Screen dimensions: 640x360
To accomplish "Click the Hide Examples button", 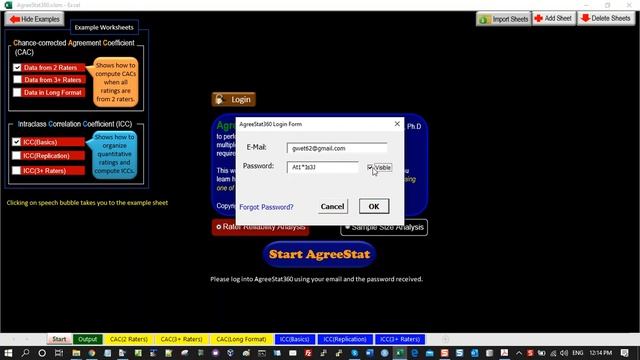I will 35,19.
